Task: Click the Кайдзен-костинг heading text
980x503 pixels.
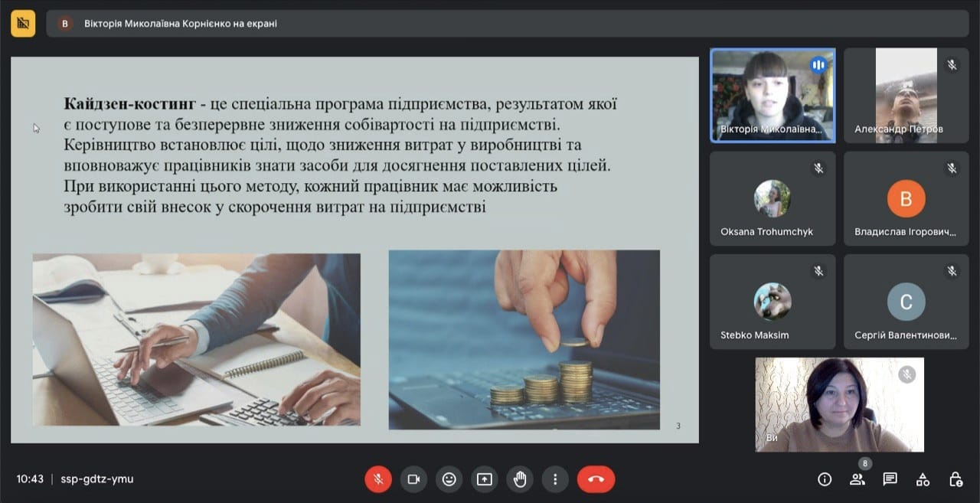Action: (129, 104)
